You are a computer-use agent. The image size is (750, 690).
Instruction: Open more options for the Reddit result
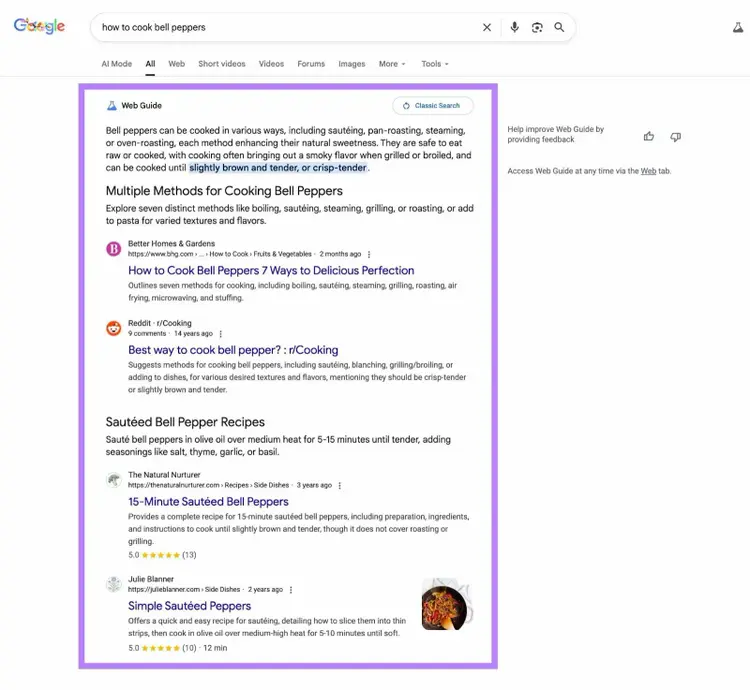[x=221, y=334]
